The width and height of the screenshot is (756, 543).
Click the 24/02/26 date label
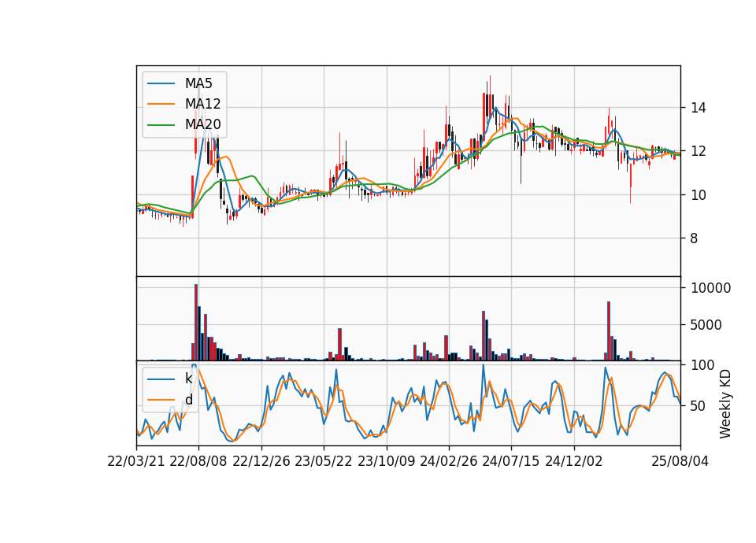448,461
